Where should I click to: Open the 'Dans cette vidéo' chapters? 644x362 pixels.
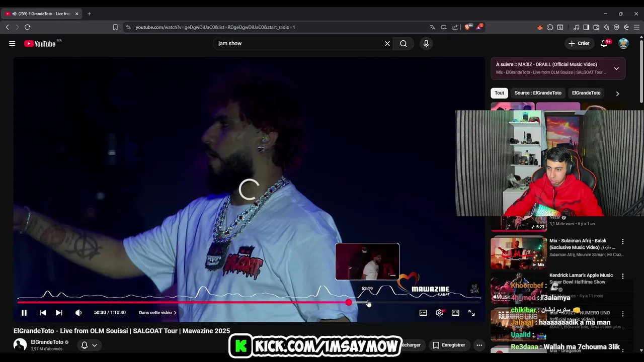pyautogui.click(x=157, y=313)
